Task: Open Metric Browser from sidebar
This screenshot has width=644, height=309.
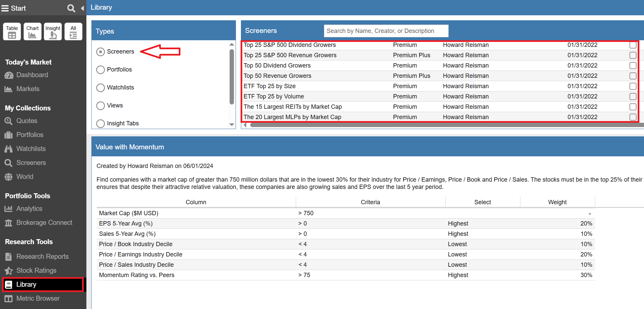Action: coord(38,299)
